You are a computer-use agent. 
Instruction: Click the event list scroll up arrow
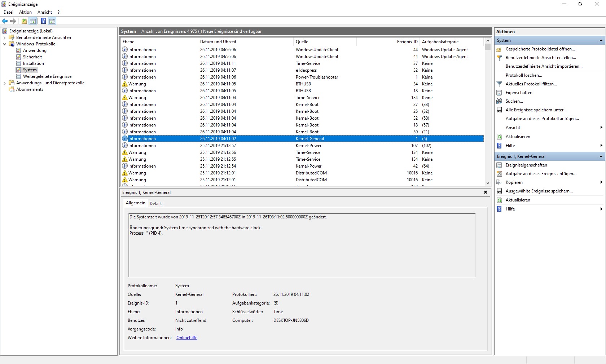coord(488,41)
